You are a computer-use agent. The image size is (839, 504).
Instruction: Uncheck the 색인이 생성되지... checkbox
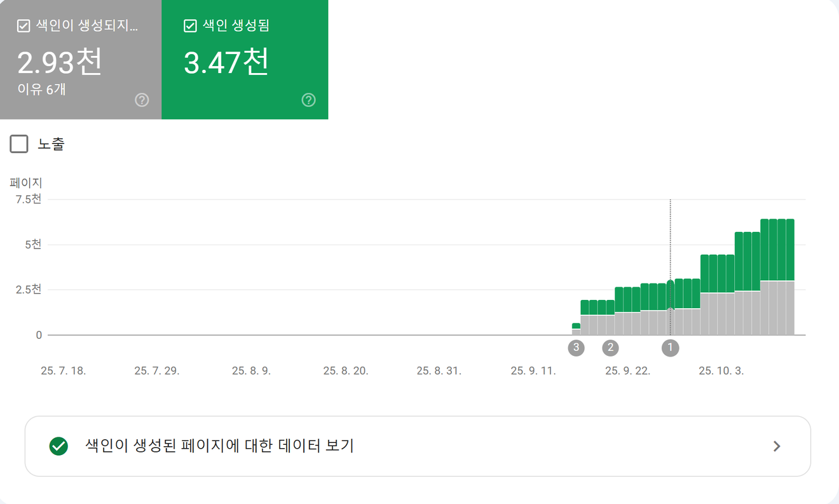click(x=24, y=26)
